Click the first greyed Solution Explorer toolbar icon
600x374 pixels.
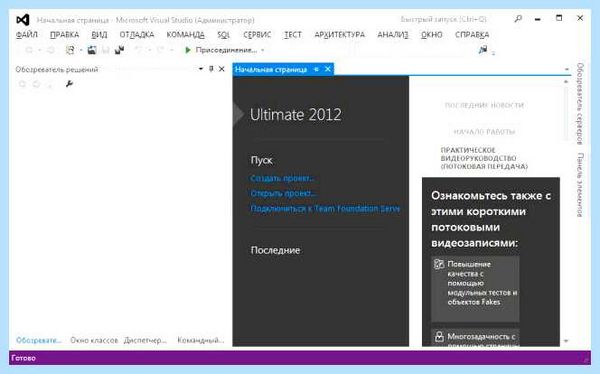pyautogui.click(x=23, y=84)
